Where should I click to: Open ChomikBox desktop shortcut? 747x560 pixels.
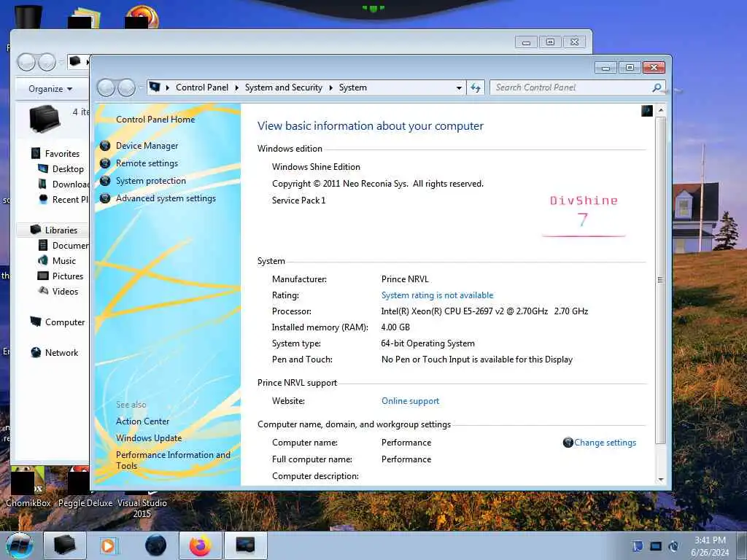pos(28,488)
